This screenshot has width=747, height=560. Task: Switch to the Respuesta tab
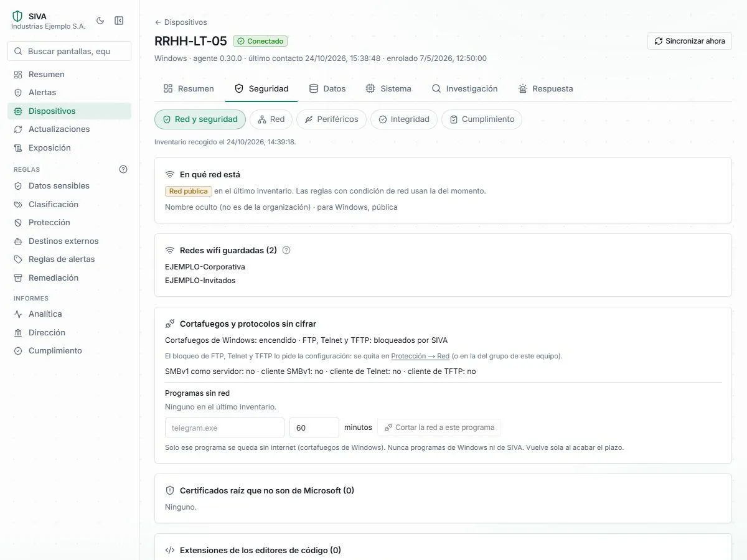[x=545, y=88]
